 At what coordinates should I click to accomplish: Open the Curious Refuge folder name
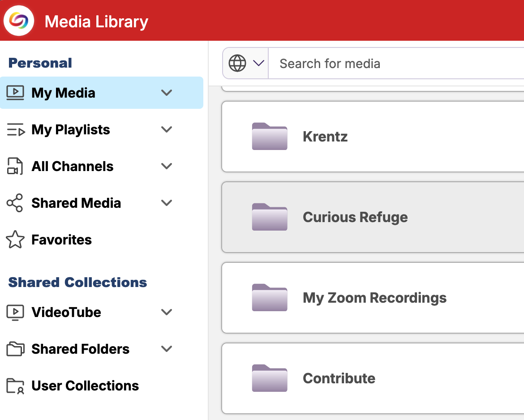click(355, 217)
